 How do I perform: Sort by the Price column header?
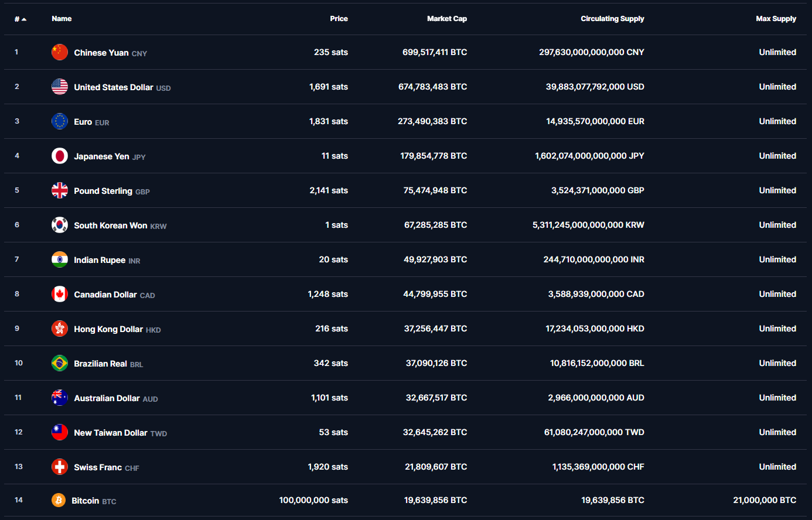click(339, 19)
